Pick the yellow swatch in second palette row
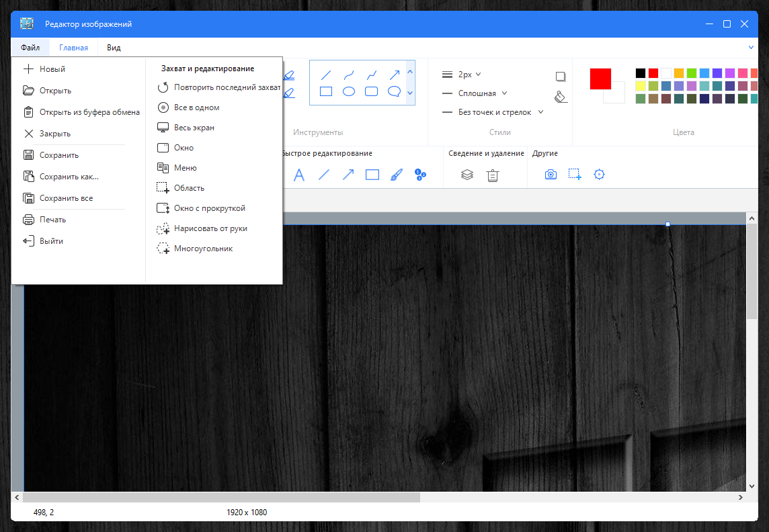The width and height of the screenshot is (769, 532). (x=641, y=86)
